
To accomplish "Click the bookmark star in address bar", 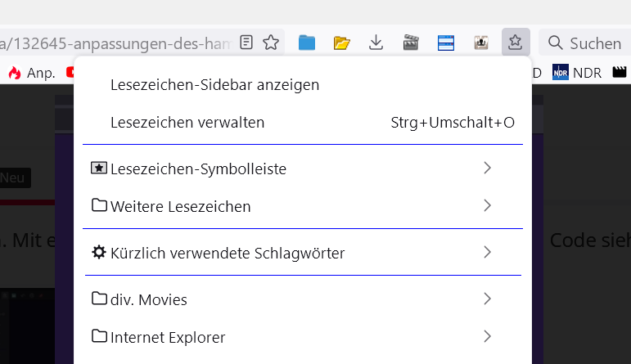I will click(x=271, y=43).
